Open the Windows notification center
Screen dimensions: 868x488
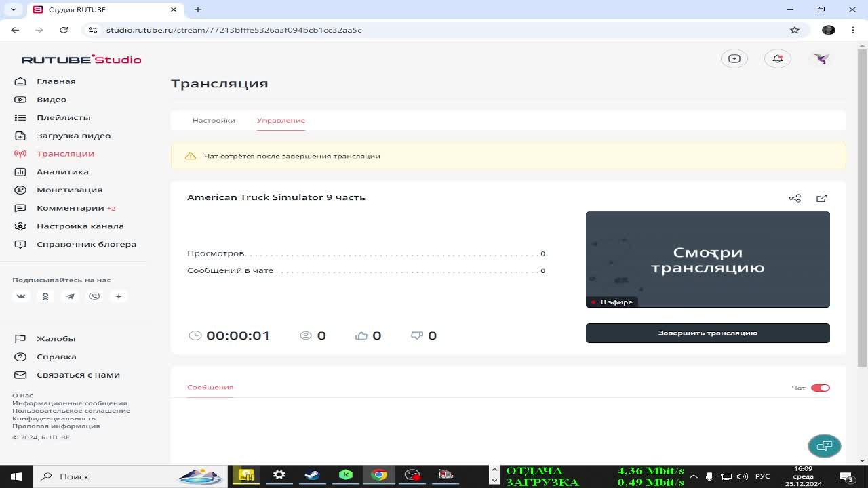847,476
